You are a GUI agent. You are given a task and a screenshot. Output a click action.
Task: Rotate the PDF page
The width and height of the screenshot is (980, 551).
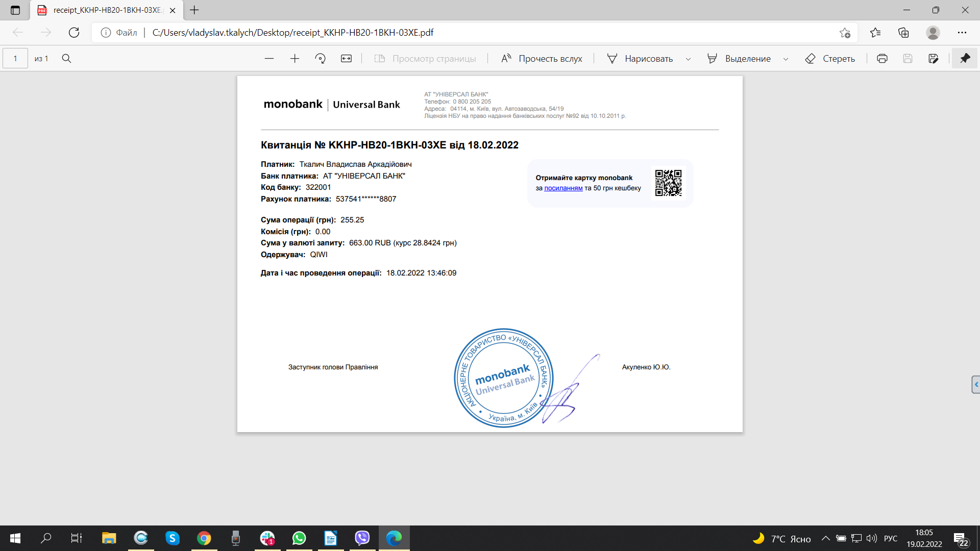click(x=320, y=59)
